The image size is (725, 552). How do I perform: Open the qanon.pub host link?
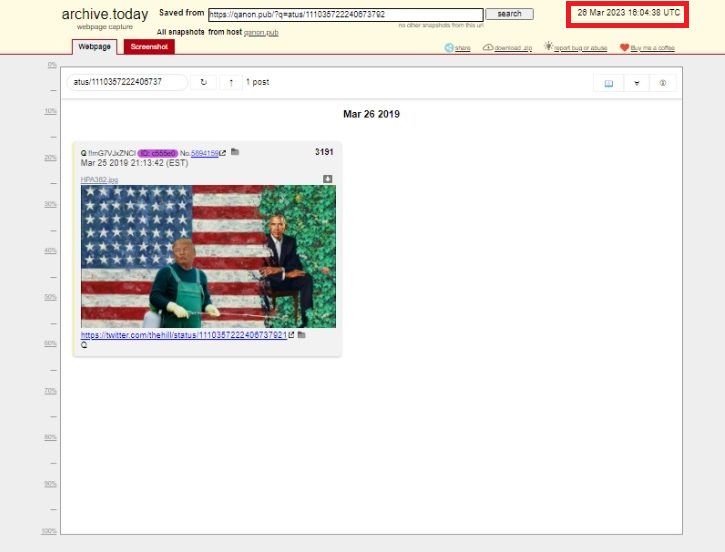pyautogui.click(x=261, y=32)
